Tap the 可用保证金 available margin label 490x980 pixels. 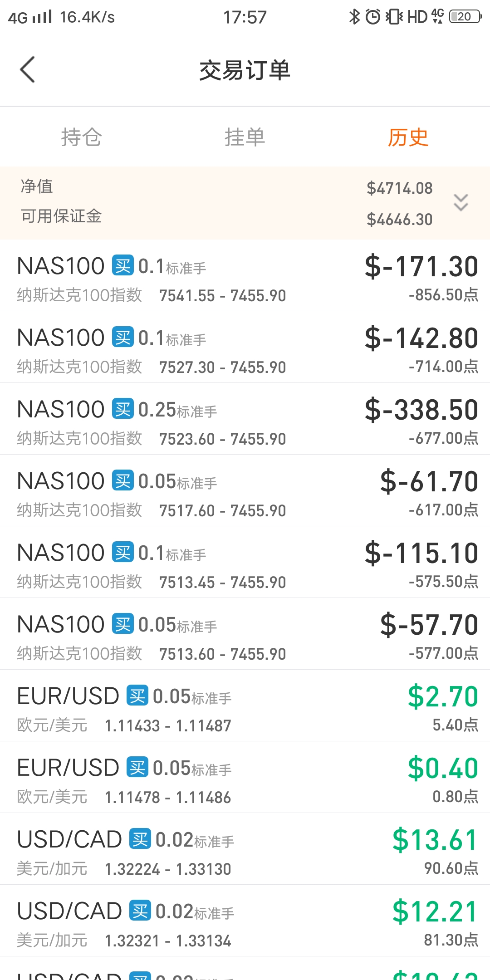61,216
